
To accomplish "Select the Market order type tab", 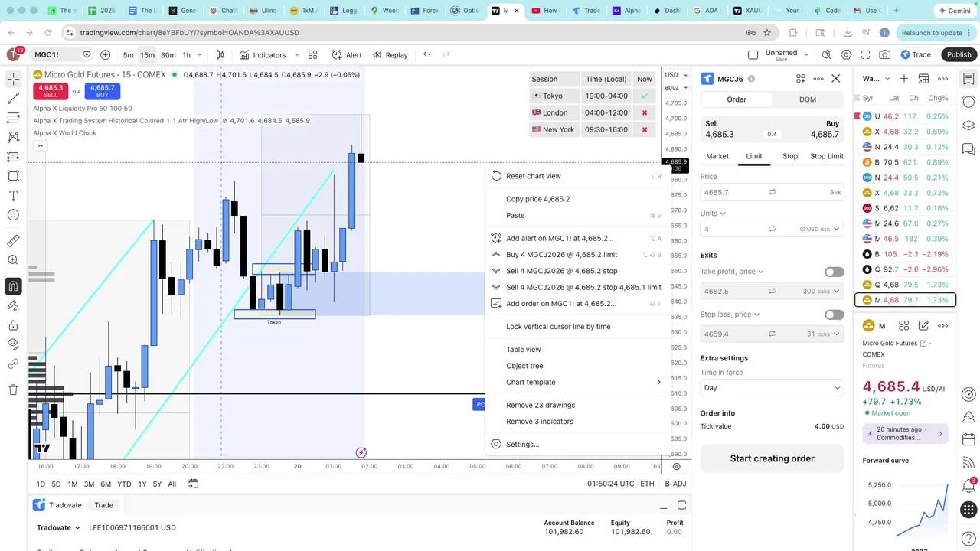I will (x=717, y=156).
